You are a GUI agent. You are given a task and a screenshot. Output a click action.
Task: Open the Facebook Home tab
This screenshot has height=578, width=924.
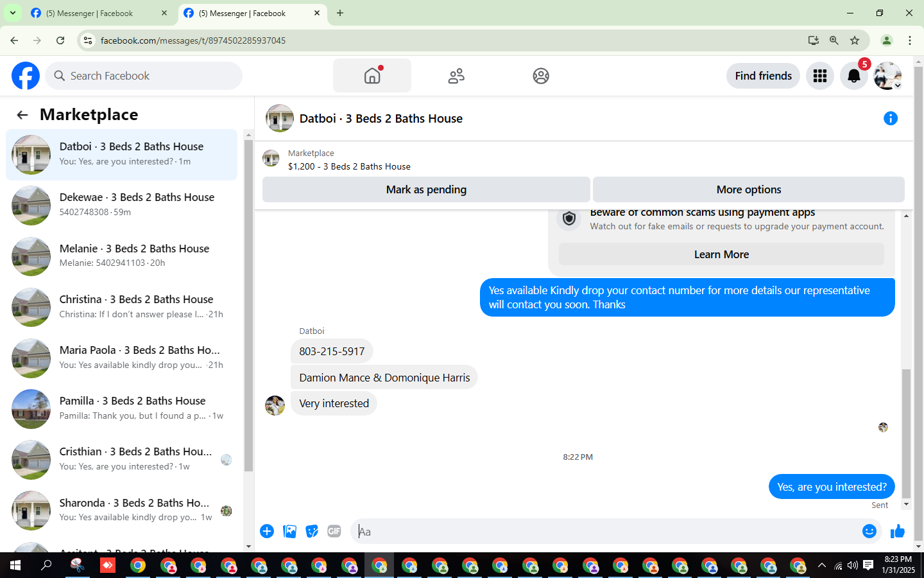coord(372,76)
